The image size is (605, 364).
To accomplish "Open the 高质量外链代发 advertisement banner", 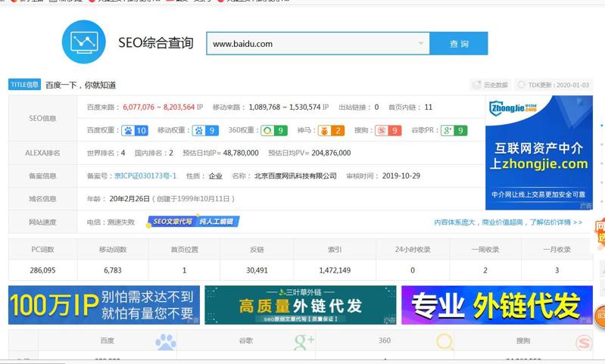I will [x=300, y=305].
